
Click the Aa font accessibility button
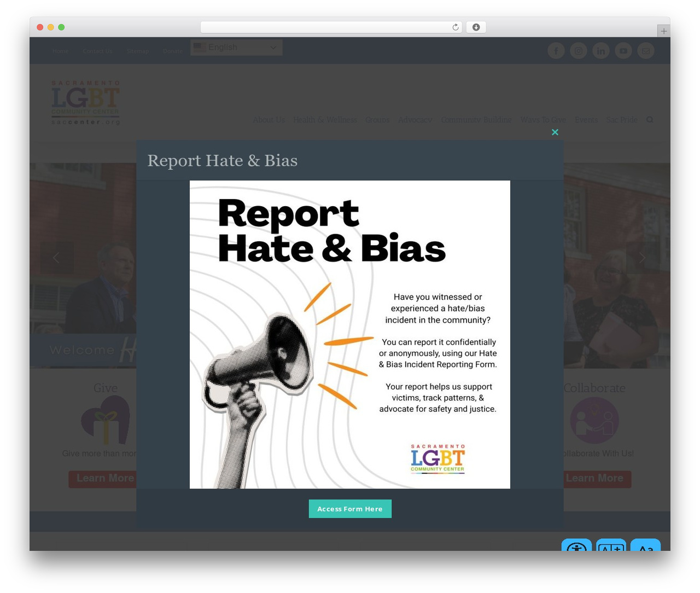pyautogui.click(x=645, y=545)
